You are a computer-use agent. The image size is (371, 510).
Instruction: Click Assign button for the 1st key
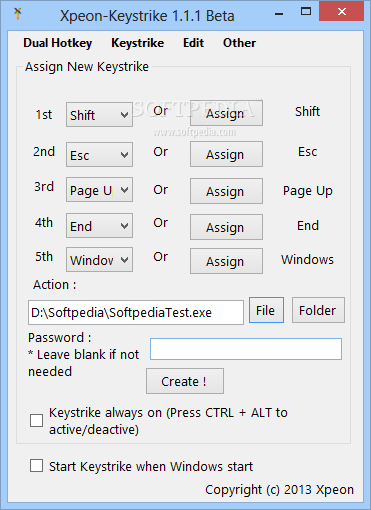tap(226, 113)
